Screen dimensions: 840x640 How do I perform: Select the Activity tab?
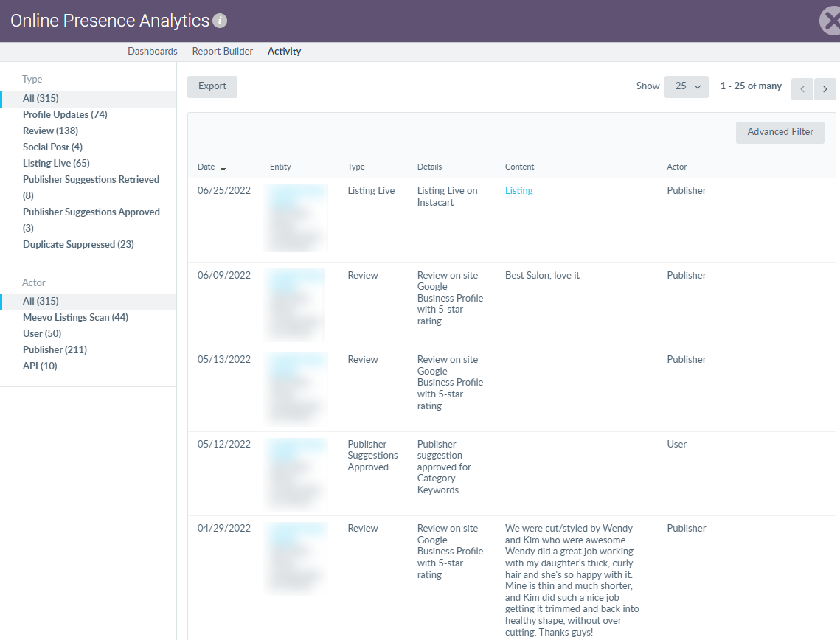[284, 52]
